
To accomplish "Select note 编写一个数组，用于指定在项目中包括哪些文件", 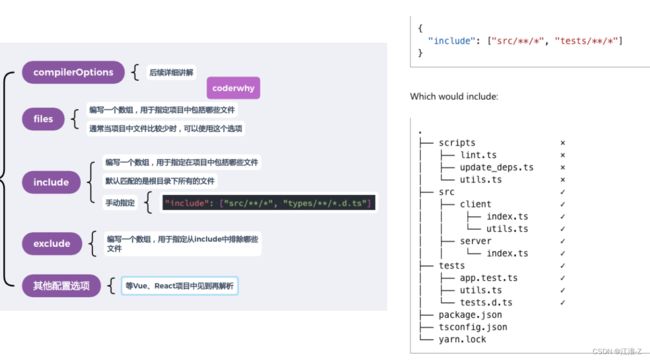I will coord(182,162).
